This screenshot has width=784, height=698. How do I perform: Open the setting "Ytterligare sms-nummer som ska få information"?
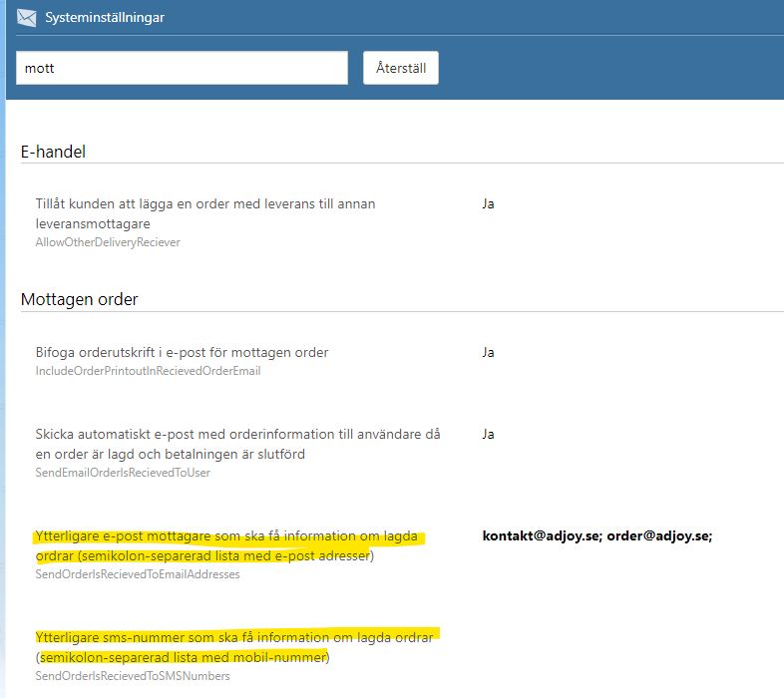[x=234, y=647]
